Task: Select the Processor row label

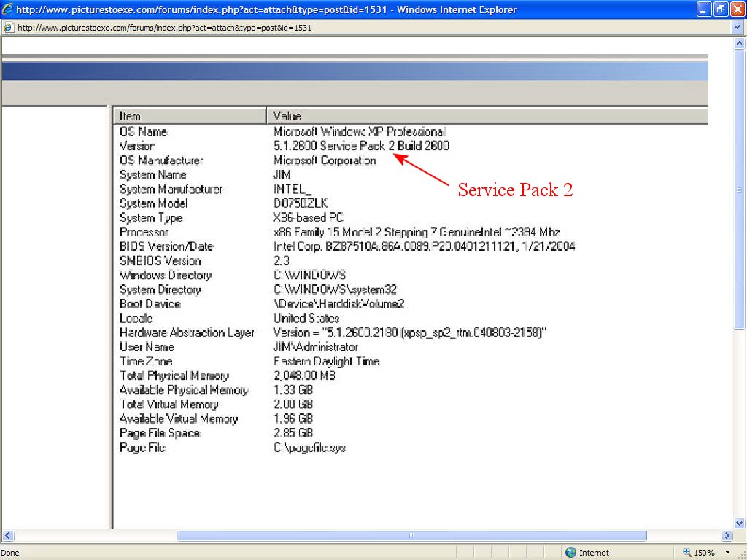Action: pyautogui.click(x=144, y=232)
